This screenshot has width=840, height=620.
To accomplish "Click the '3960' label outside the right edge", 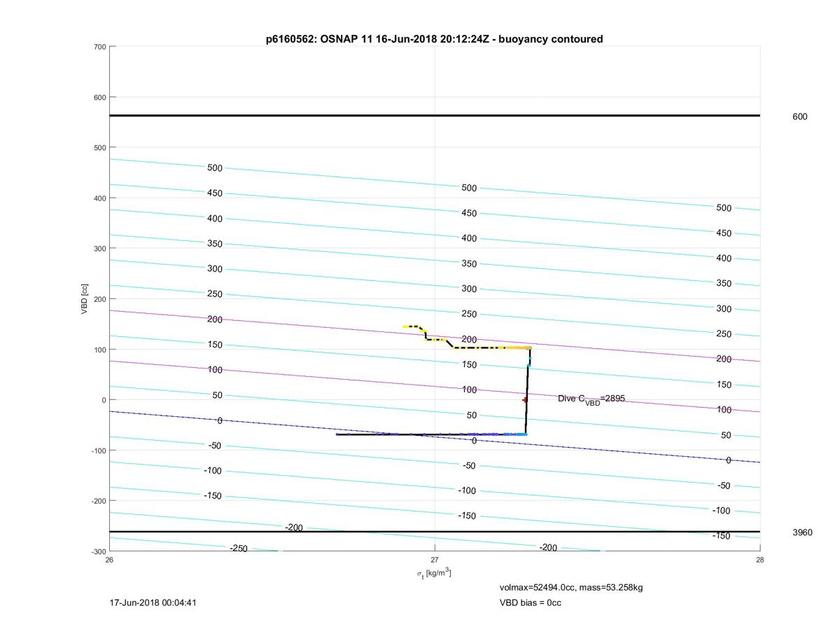I will click(802, 532).
